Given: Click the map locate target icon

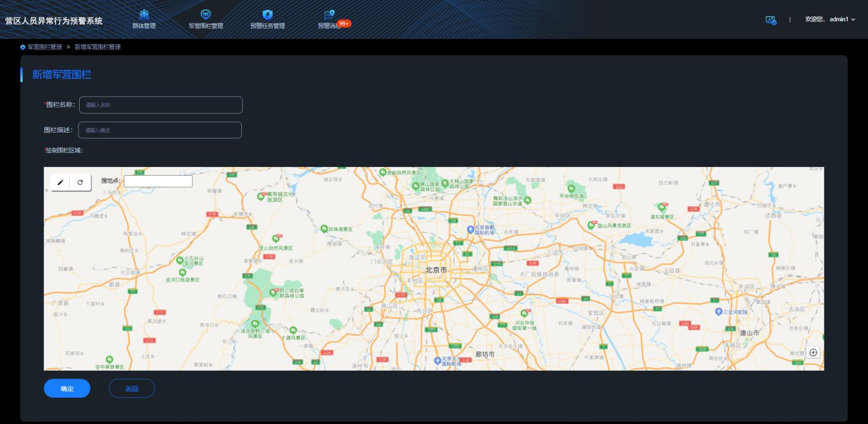Looking at the screenshot, I should click(x=813, y=352).
